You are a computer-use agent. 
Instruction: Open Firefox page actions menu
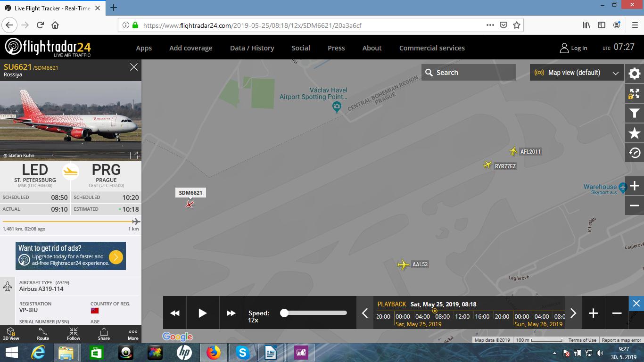490,25
